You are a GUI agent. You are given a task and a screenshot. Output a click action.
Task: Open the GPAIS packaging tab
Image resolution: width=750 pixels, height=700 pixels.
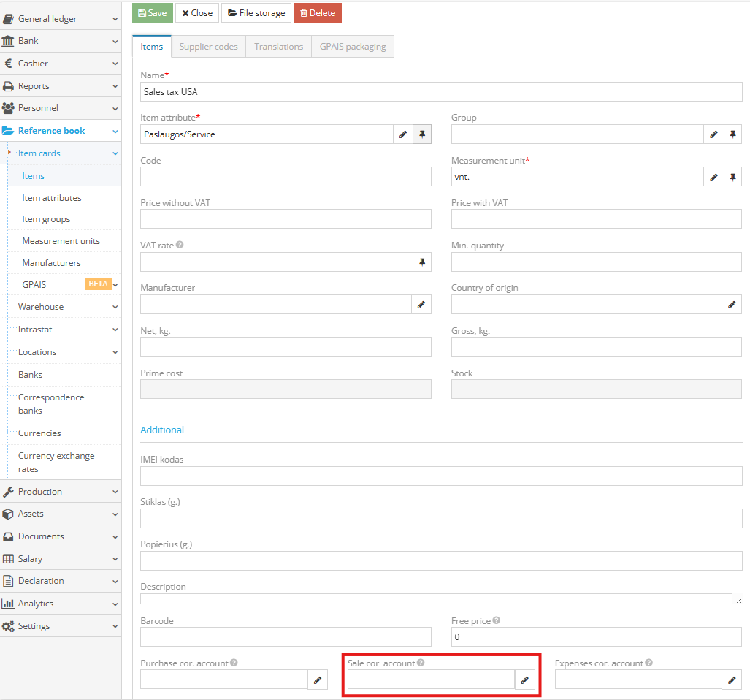coord(353,47)
